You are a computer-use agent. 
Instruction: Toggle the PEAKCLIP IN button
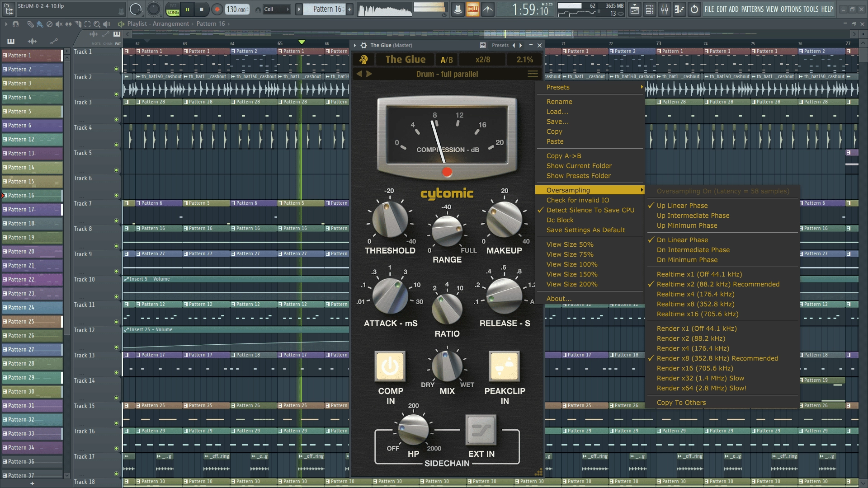[x=504, y=366]
